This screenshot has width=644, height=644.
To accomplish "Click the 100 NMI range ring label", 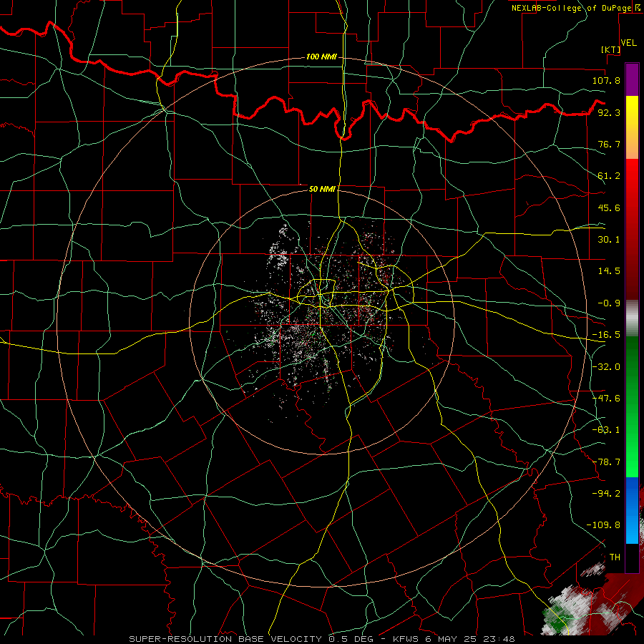I will [x=321, y=57].
